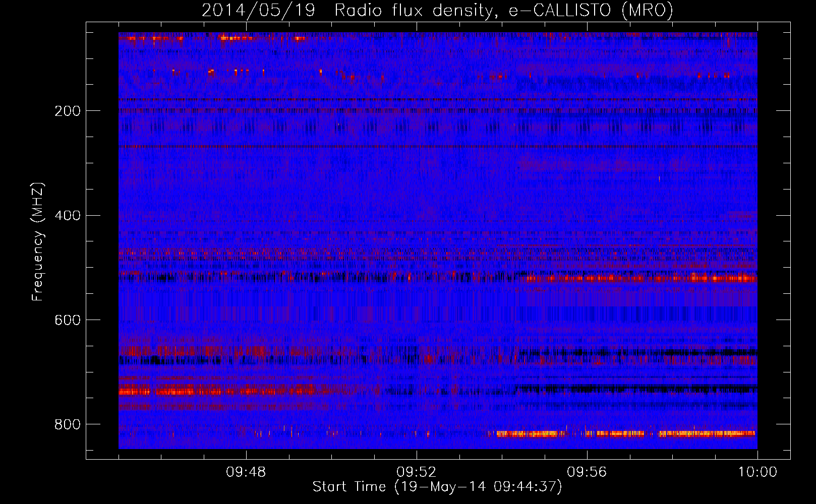816x504 pixels.
Task: Click the 800 frequency tick label
Action: point(68,424)
